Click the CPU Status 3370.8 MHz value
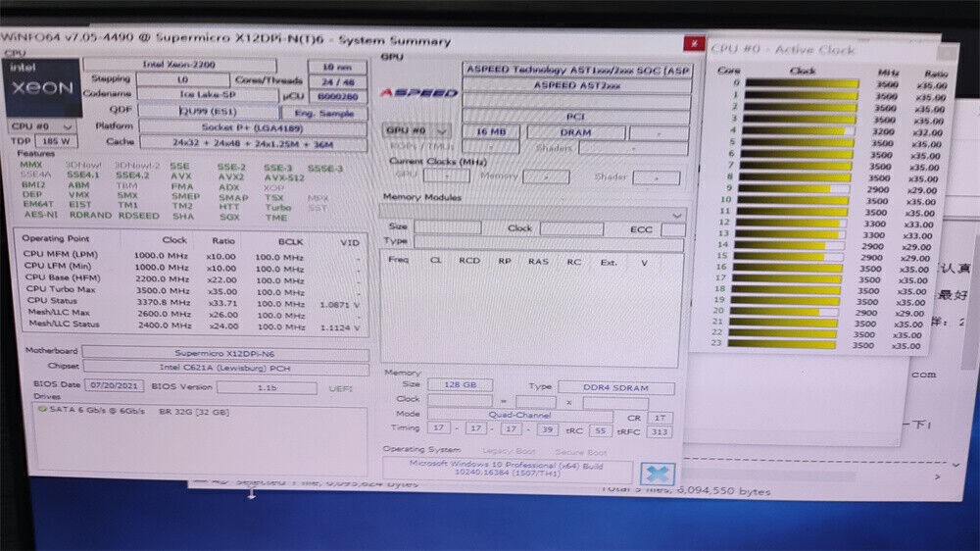The image size is (980, 551). [x=164, y=302]
